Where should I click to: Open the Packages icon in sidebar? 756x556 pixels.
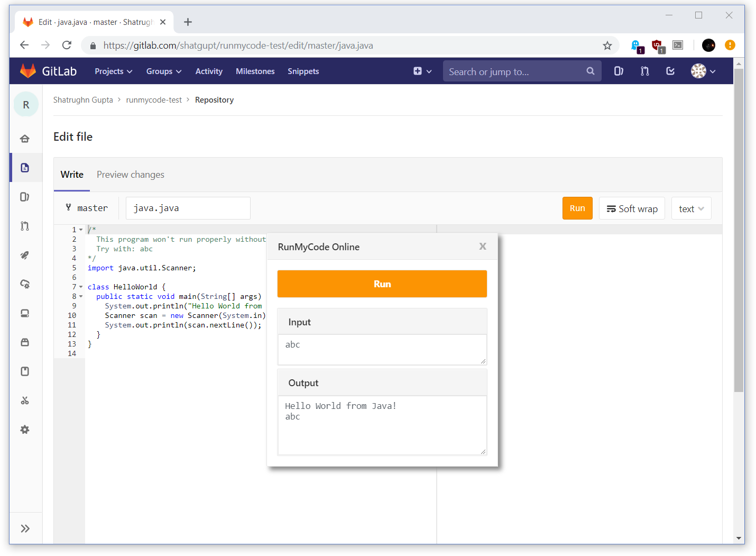[x=25, y=342]
